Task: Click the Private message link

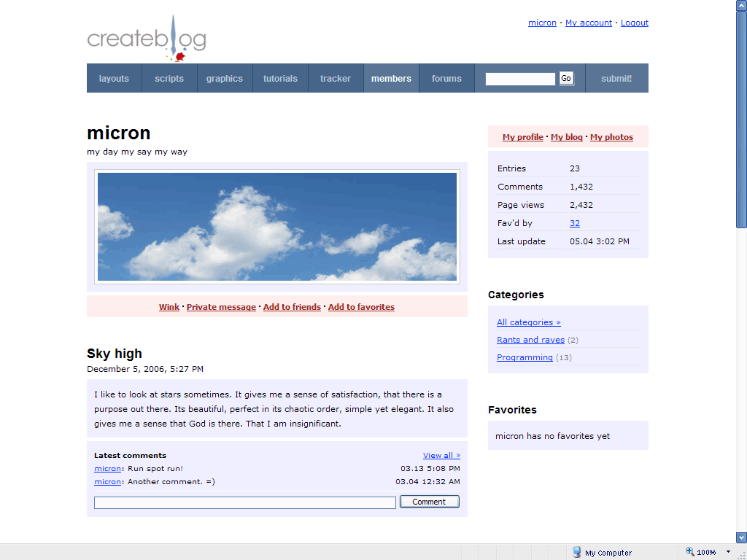Action: pyautogui.click(x=221, y=307)
